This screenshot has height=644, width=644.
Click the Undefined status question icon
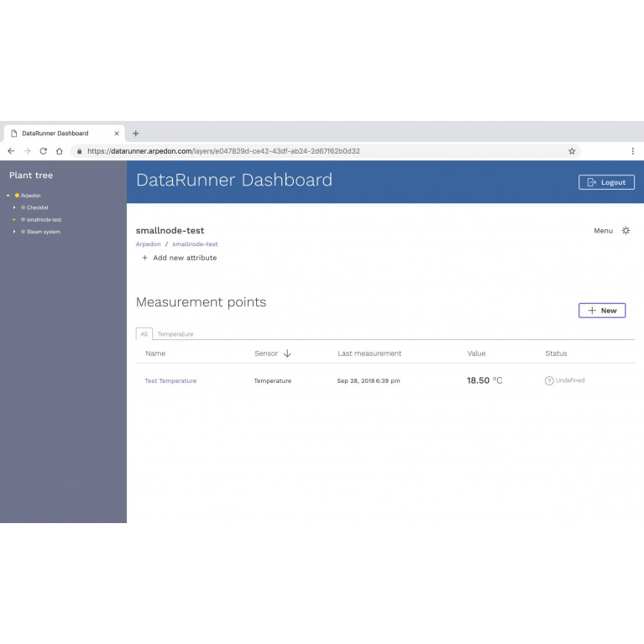click(x=549, y=380)
